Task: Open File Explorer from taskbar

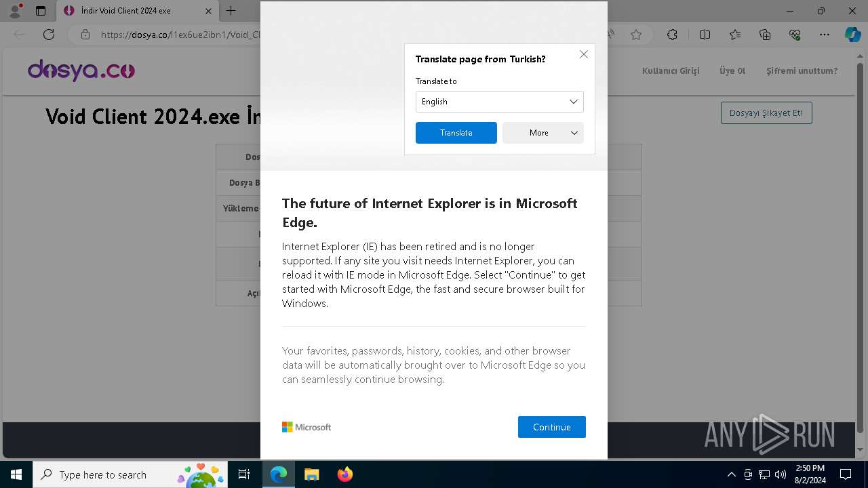Action: coord(311,474)
